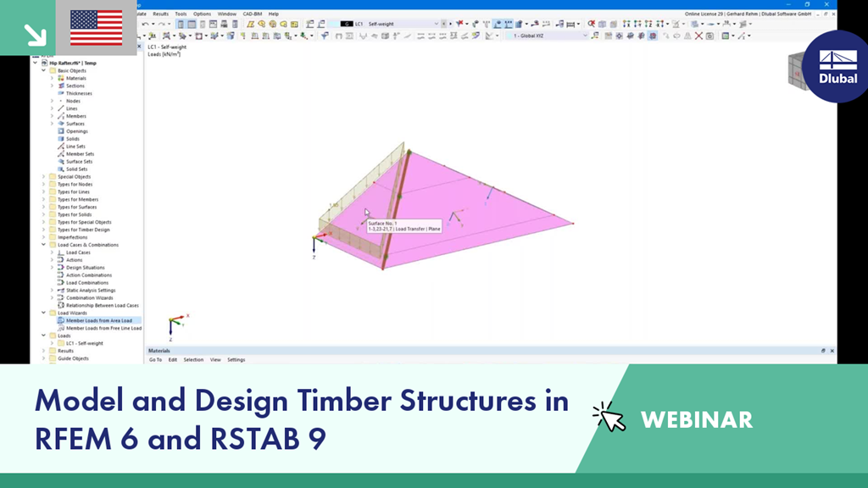Open the LC1 Self-weight load case dropdown
The width and height of the screenshot is (868, 488).
(437, 25)
